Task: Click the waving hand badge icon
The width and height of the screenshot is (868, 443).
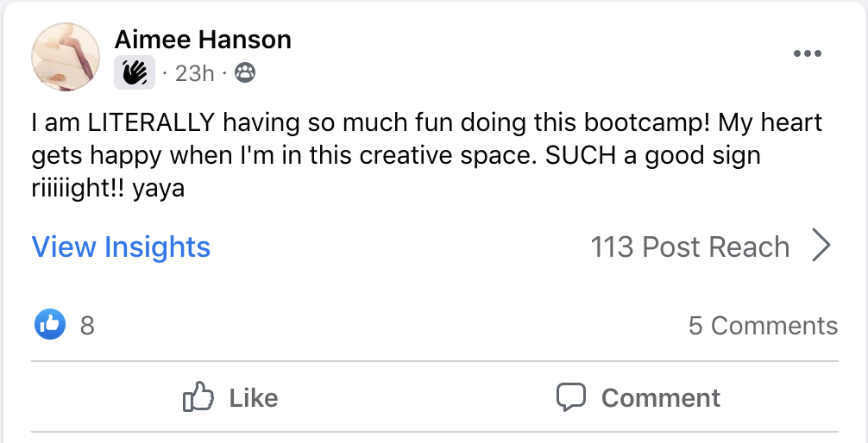Action: 135,72
